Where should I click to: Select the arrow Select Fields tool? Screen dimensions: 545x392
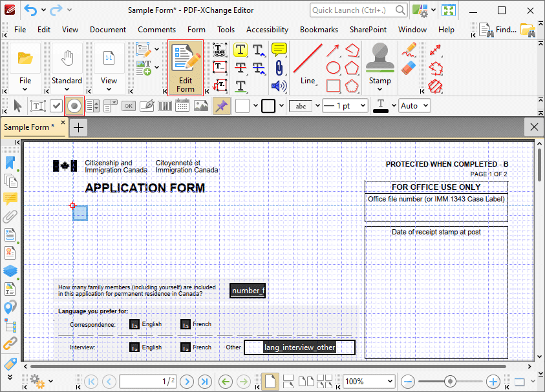pos(17,106)
